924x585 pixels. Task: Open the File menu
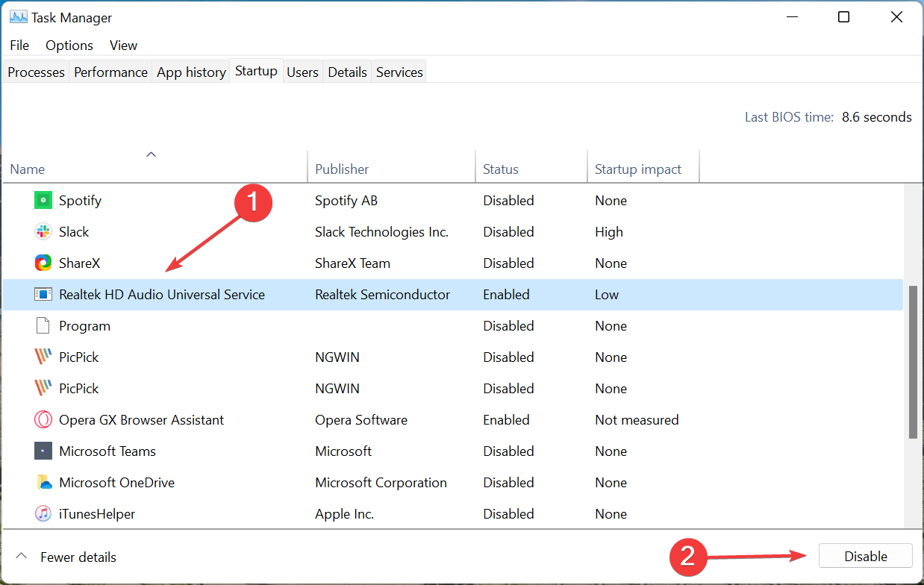pos(19,46)
